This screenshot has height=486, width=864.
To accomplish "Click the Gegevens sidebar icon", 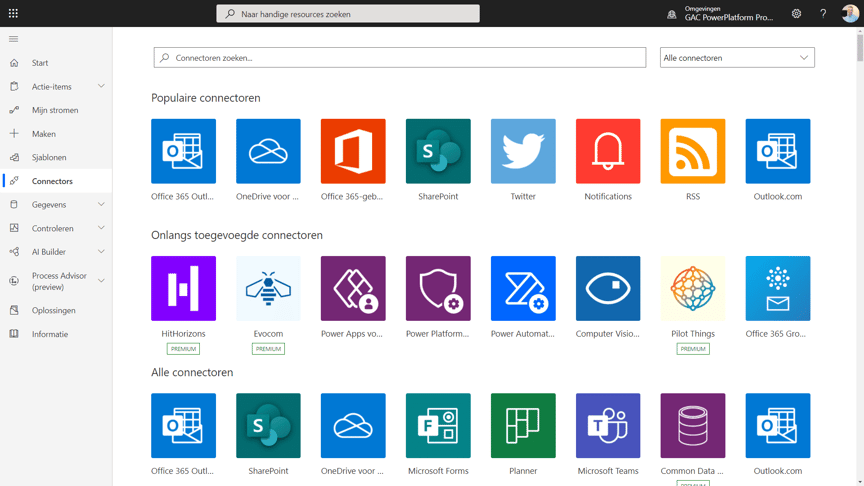I will click(x=14, y=204).
